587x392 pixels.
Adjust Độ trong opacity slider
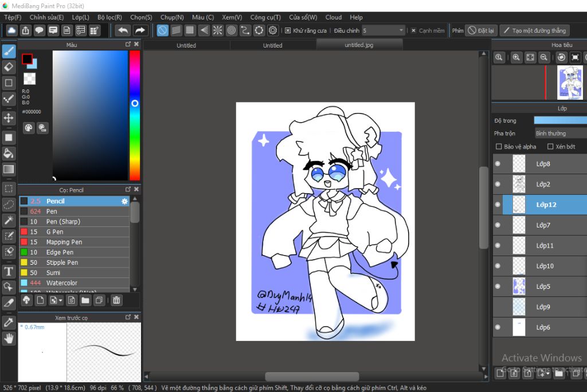pyautogui.click(x=561, y=120)
